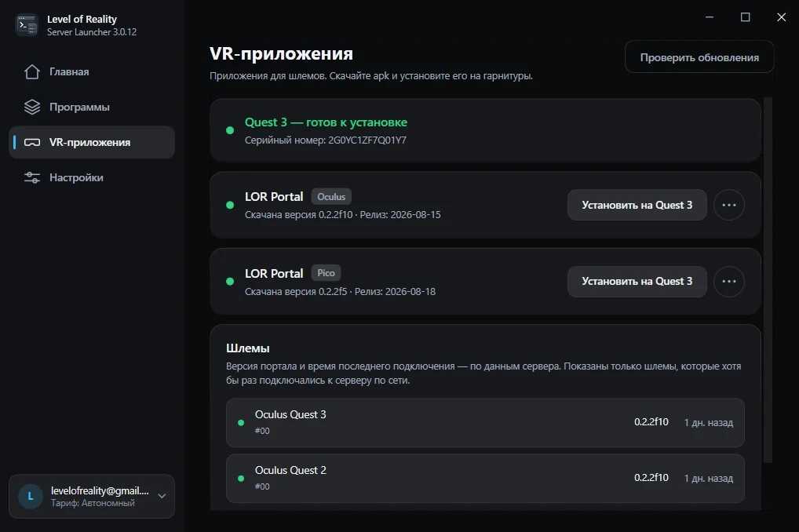Click the serial number 2G0YC1ZF7Q01Y7 text
Viewport: 799px width, 532px height.
click(367, 140)
